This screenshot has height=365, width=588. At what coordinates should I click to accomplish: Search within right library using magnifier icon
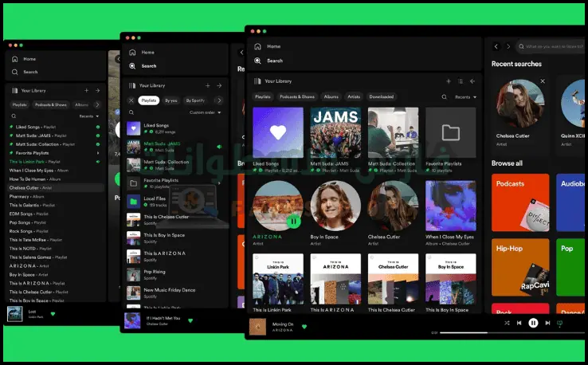(x=445, y=96)
